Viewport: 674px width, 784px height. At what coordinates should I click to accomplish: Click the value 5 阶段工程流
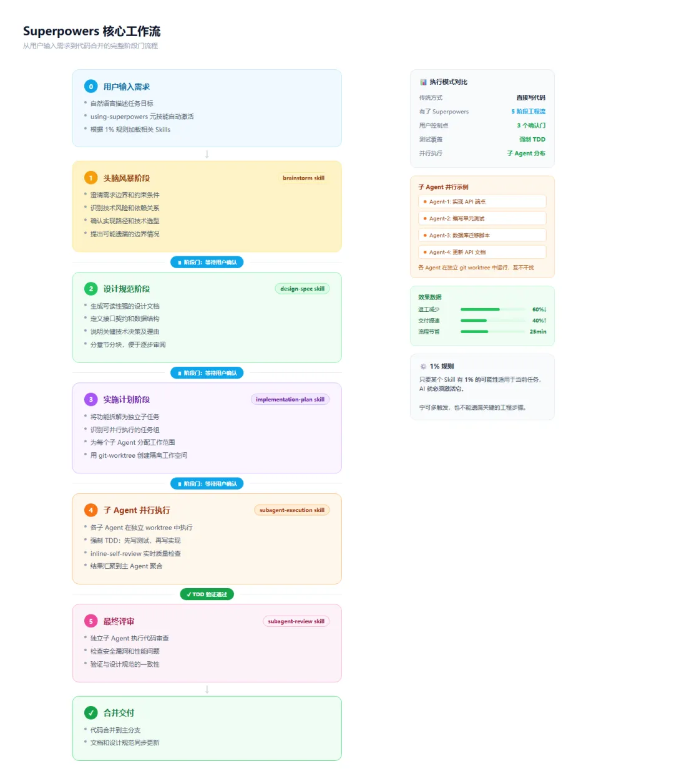529,112
